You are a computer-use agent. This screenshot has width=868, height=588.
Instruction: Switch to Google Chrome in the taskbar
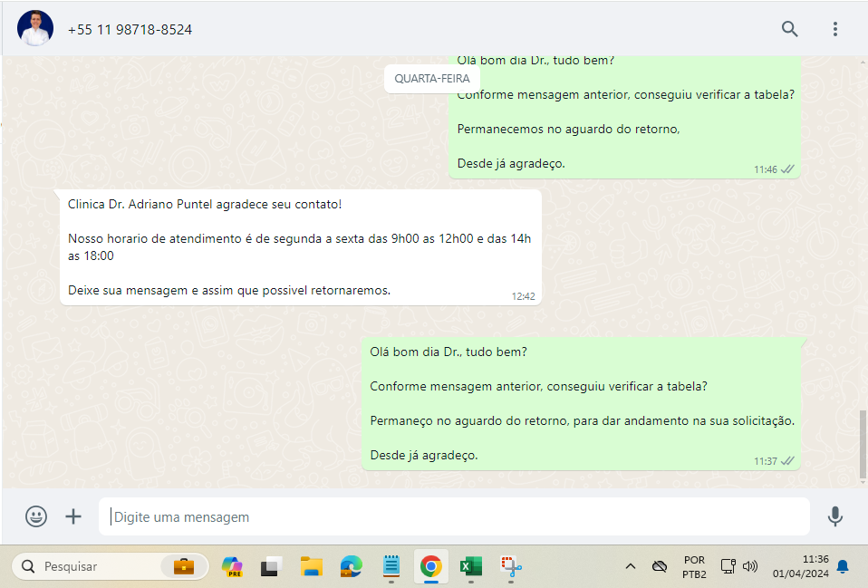[x=430, y=566]
